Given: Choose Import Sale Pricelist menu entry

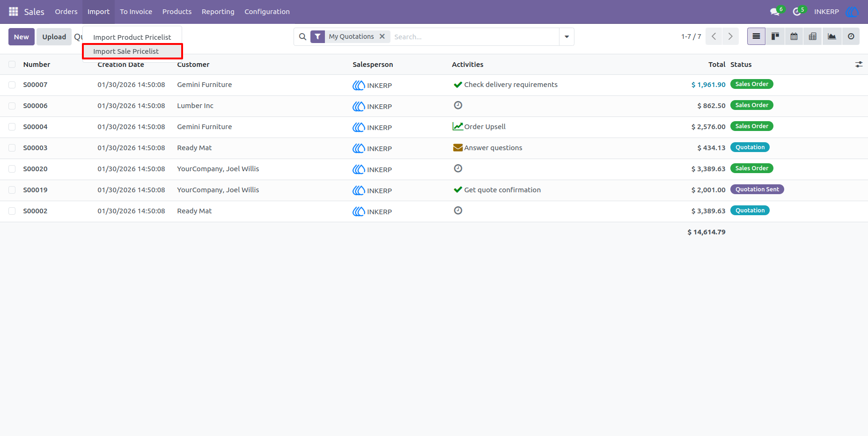Looking at the screenshot, I should pyautogui.click(x=132, y=51).
